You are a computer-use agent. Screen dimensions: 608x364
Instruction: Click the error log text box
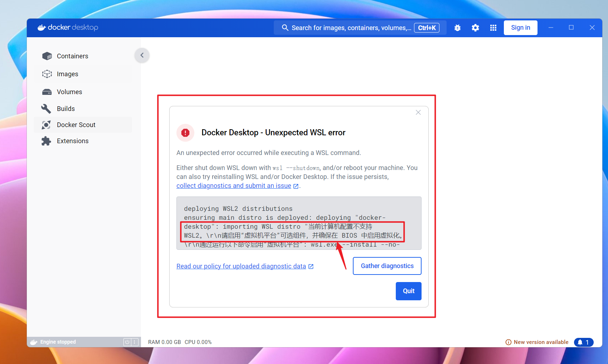click(x=299, y=223)
